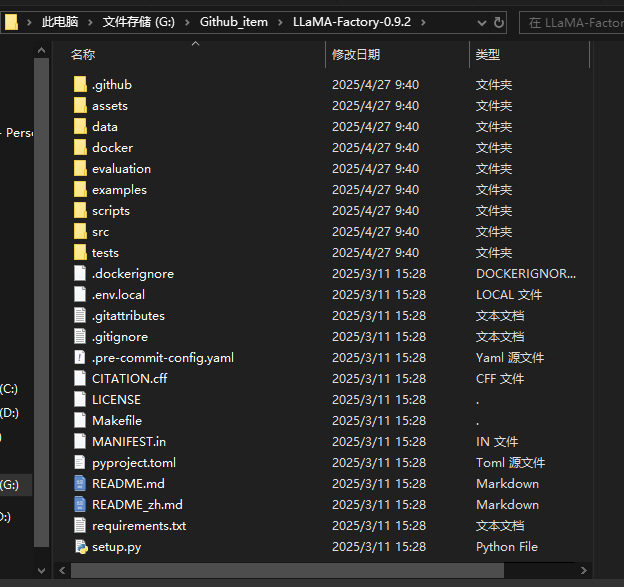This screenshot has width=624, height=587.
Task: Go to 此电脑 in the address bar
Action: (x=60, y=22)
